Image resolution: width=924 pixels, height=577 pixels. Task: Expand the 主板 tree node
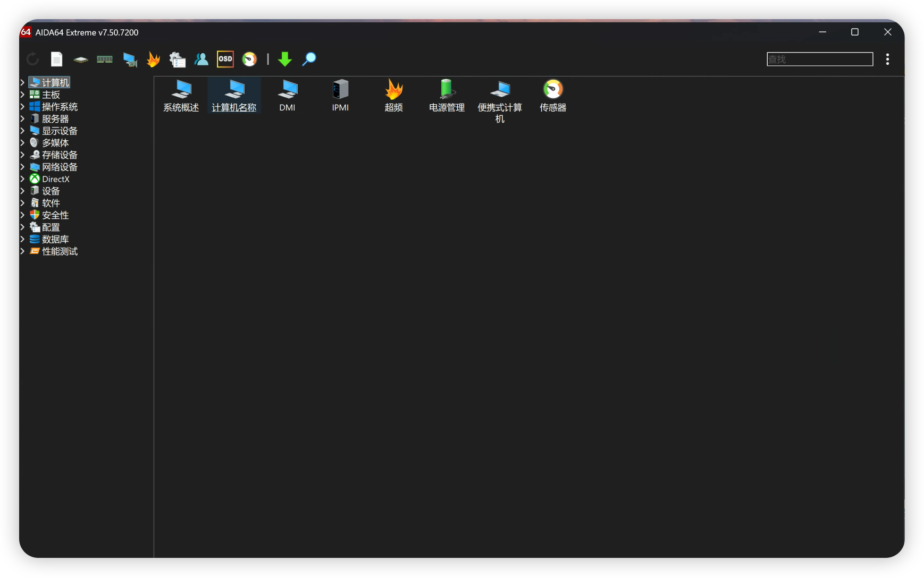point(23,95)
